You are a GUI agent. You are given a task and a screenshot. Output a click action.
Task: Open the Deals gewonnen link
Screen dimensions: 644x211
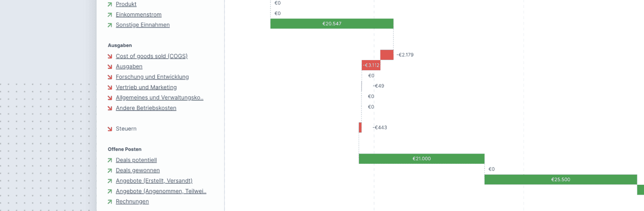[138, 171]
